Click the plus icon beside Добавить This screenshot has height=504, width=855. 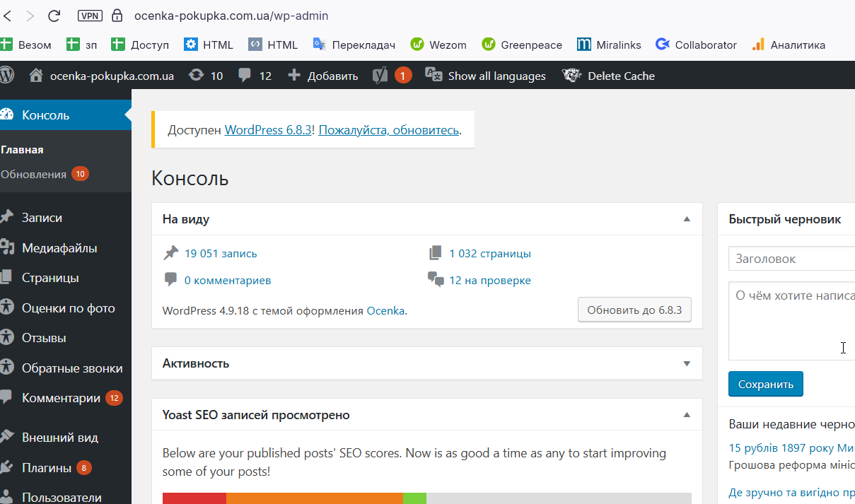pos(294,76)
